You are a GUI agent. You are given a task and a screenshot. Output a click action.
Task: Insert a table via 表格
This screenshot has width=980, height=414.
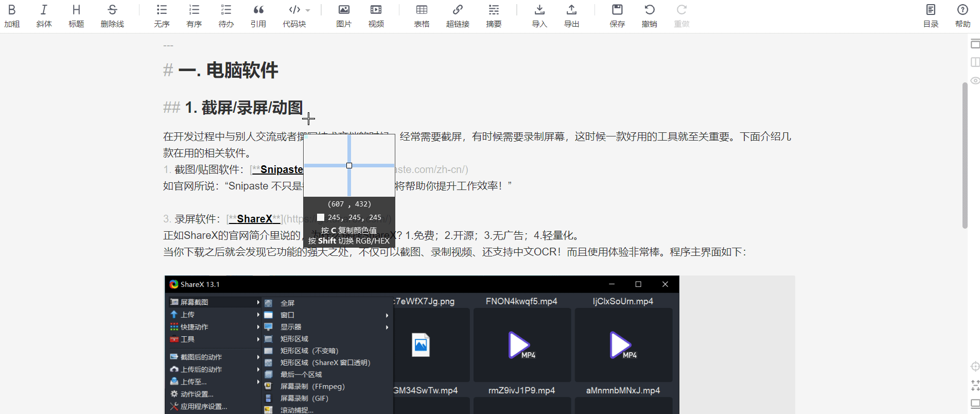point(422,16)
